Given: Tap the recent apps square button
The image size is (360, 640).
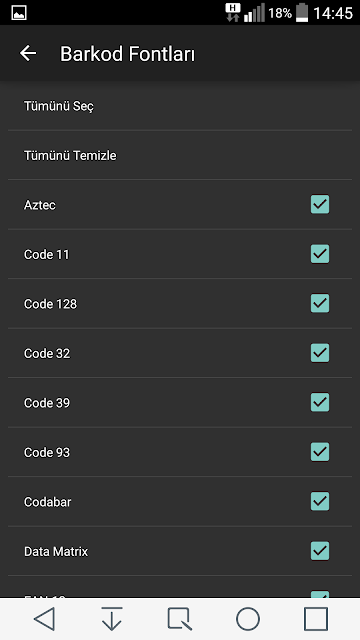Looking at the screenshot, I should [316, 619].
